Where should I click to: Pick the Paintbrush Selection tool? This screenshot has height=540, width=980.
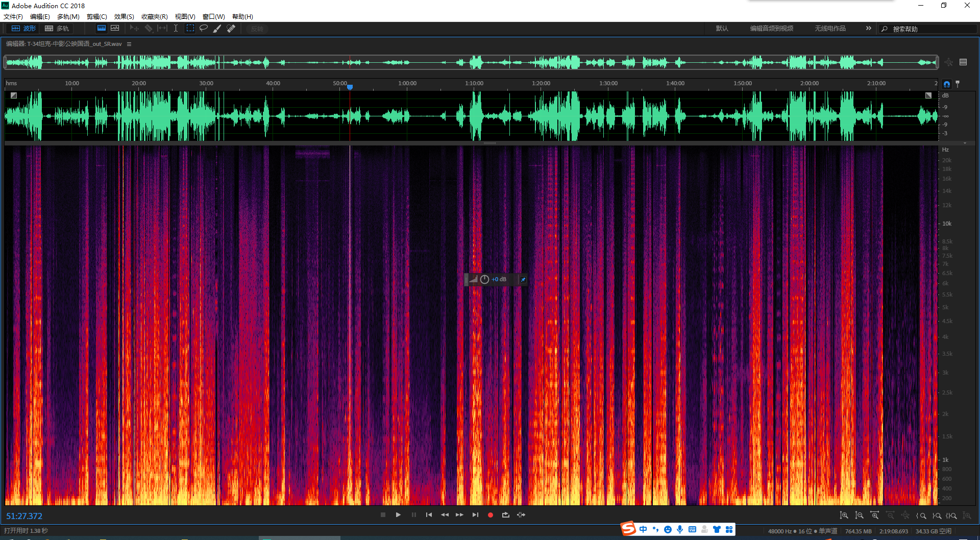[217, 29]
